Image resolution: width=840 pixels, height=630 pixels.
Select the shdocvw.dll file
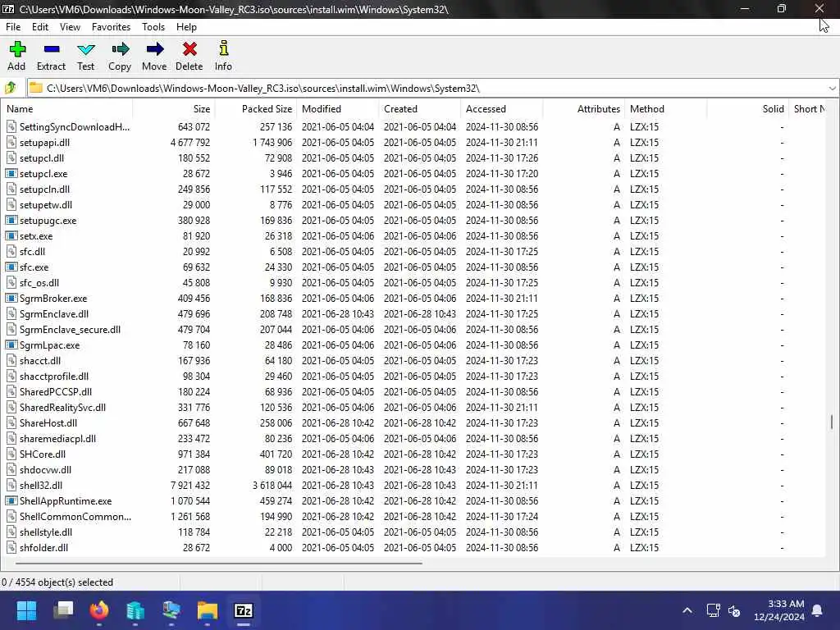pyautogui.click(x=46, y=470)
